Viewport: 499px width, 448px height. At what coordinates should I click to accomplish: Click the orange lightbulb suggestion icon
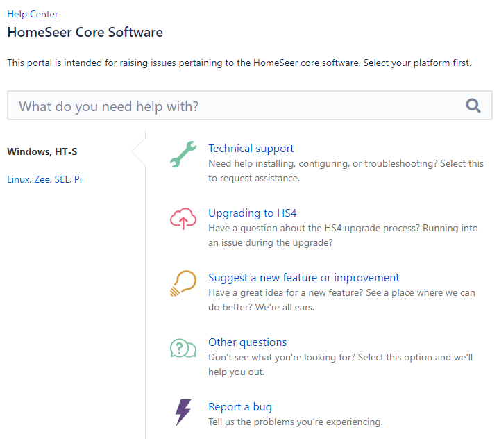[x=183, y=284]
